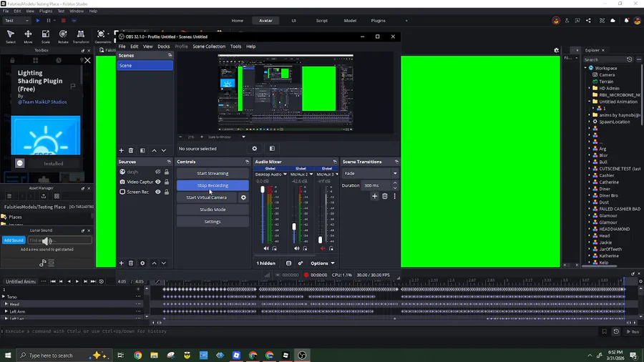Hide the Screen Rec source eye icon
Screen dimensions: 644x362
pyautogui.click(x=158, y=192)
